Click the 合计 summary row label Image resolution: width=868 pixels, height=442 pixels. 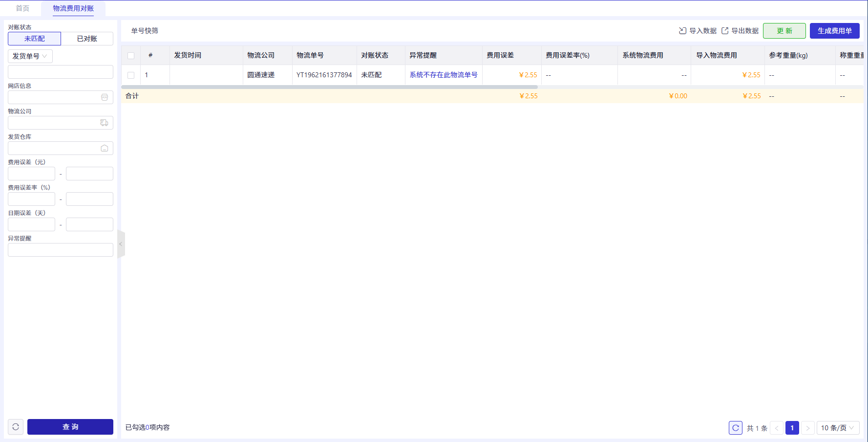(x=132, y=96)
